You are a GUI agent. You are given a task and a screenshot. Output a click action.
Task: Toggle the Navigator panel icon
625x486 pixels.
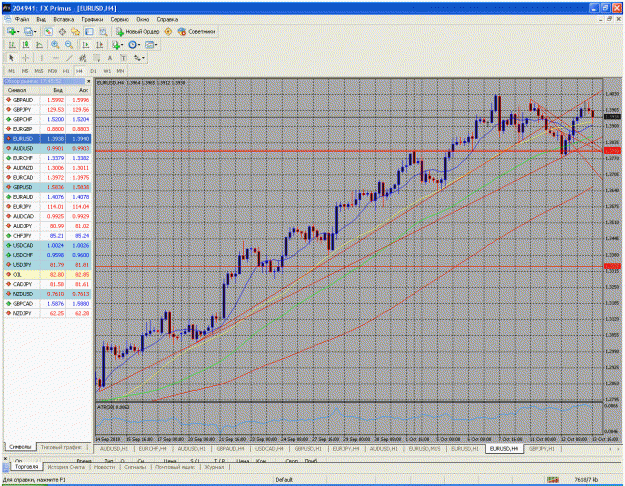point(75,31)
